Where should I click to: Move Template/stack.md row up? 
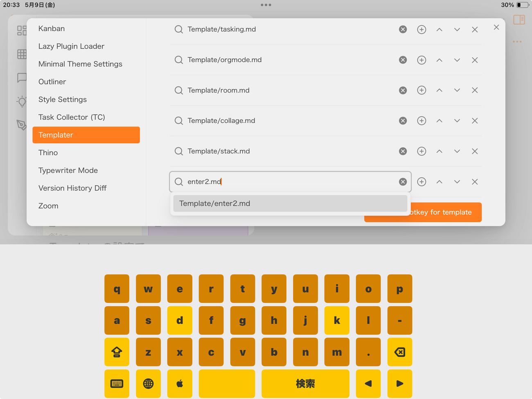pos(439,151)
